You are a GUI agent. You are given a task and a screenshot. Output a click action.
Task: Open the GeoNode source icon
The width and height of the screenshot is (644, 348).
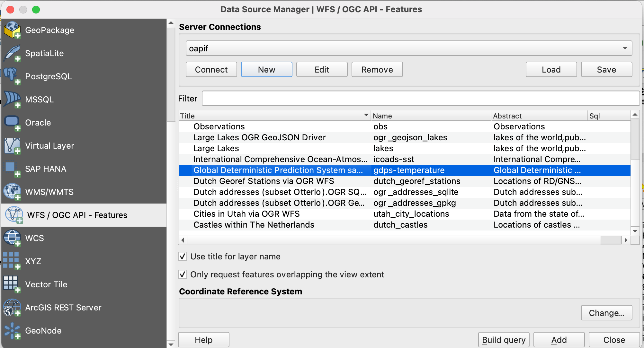point(12,331)
